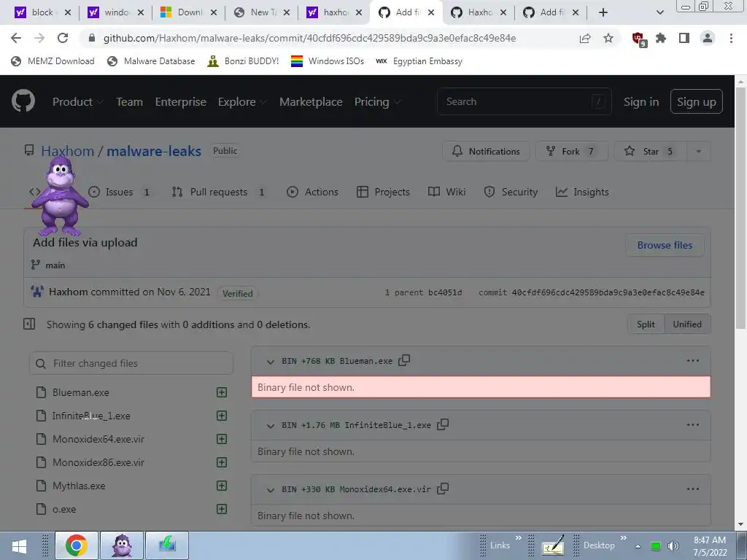Copy Blueman.exe file path icon
The width and height of the screenshot is (747, 560).
point(404,360)
